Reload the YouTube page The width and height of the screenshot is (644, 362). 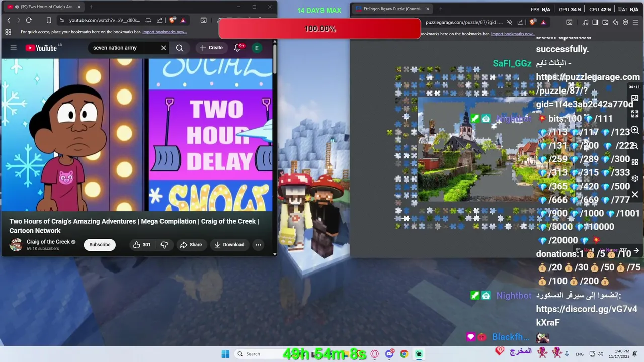pyautogui.click(x=29, y=20)
